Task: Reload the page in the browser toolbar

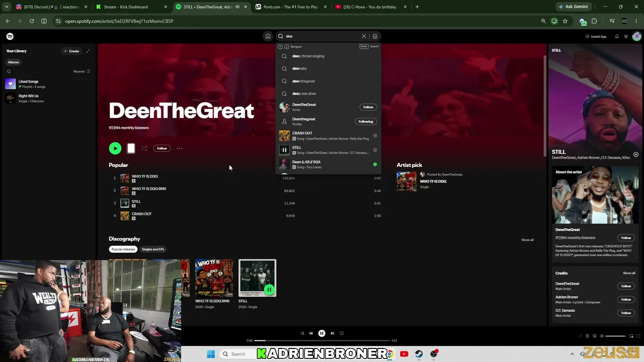Action: (x=32, y=21)
